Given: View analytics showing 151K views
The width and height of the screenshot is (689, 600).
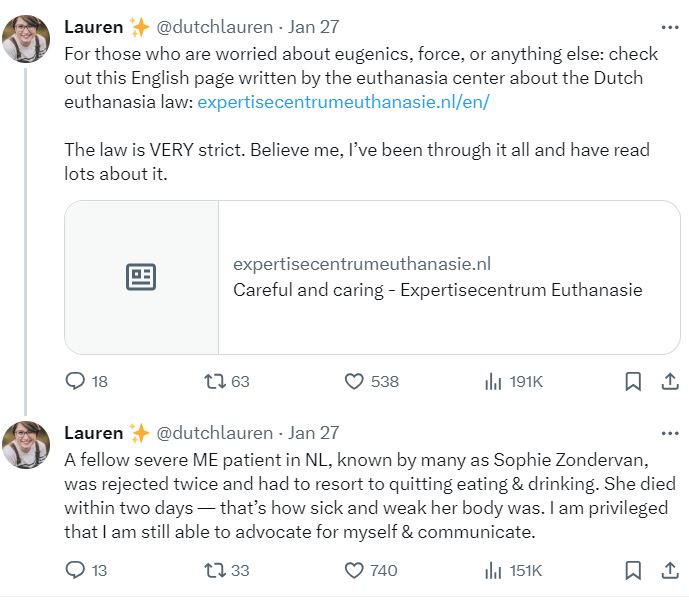Looking at the screenshot, I should point(493,571).
